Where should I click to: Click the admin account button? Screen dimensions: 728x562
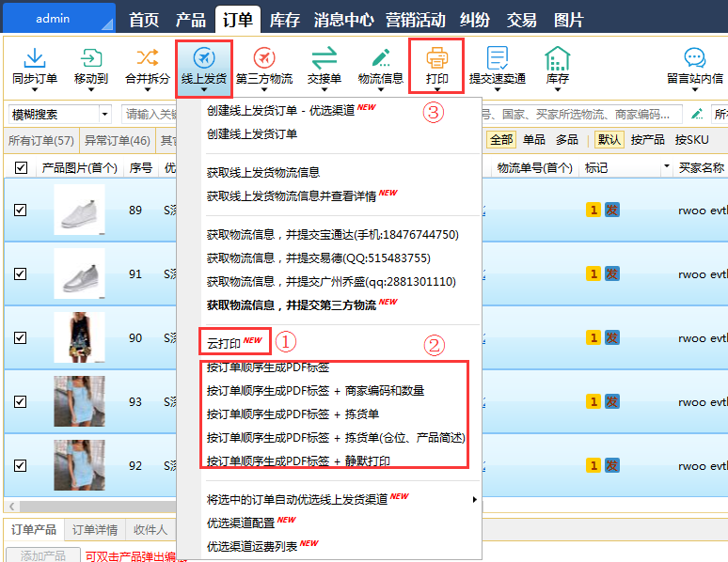click(58, 18)
